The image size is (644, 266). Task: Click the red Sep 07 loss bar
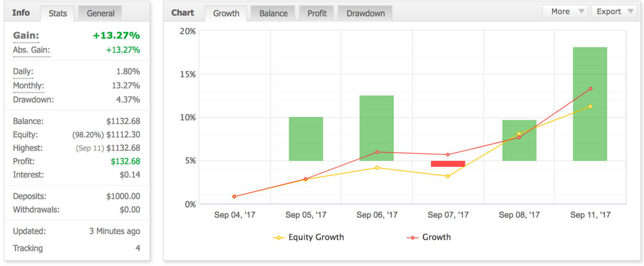[448, 164]
